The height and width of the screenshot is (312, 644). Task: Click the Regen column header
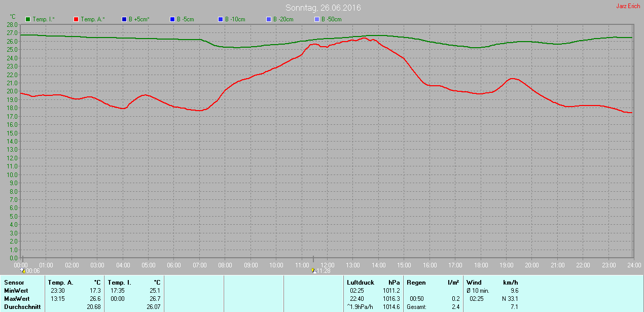click(416, 283)
